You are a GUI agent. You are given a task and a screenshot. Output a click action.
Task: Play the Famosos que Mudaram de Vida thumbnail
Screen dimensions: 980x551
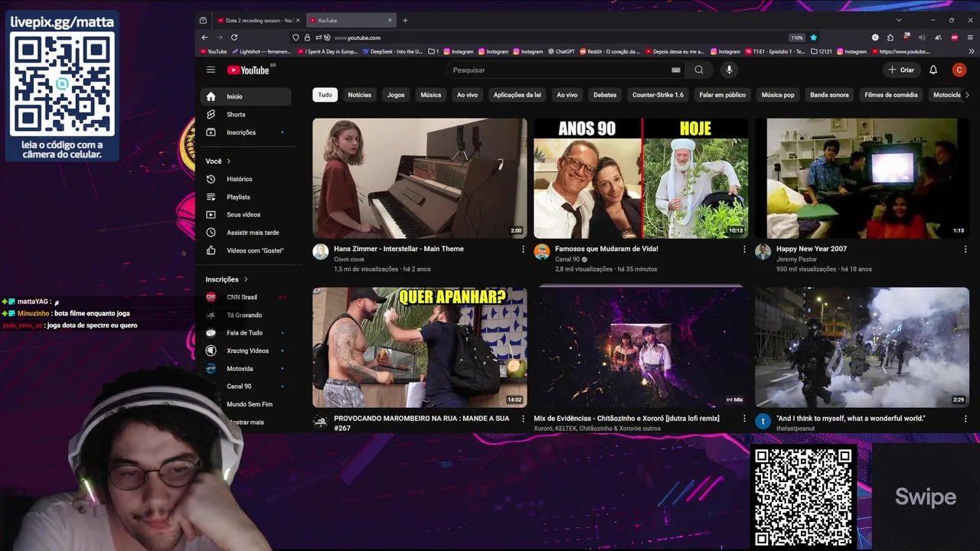(x=641, y=178)
